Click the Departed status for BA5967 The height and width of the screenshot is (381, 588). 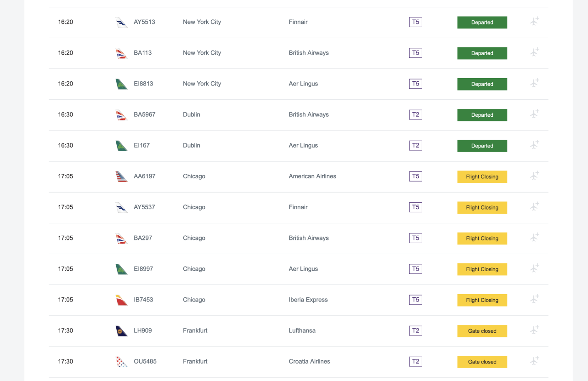tap(482, 115)
